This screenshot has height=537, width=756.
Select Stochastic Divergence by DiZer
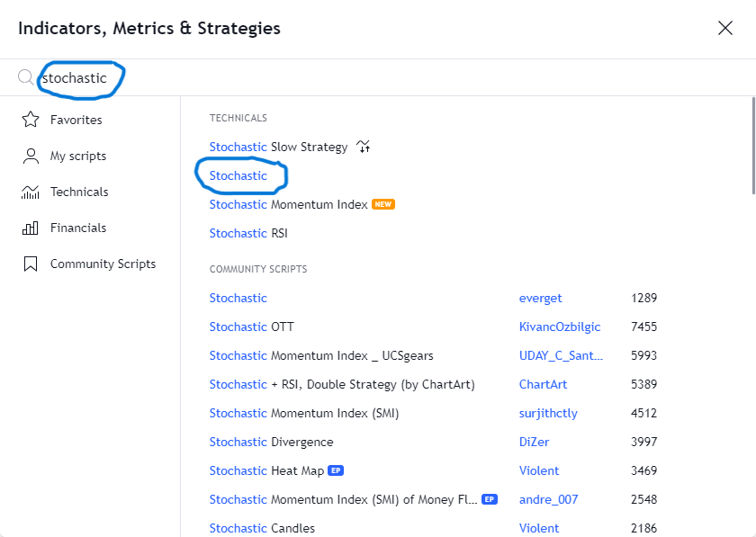(272, 442)
